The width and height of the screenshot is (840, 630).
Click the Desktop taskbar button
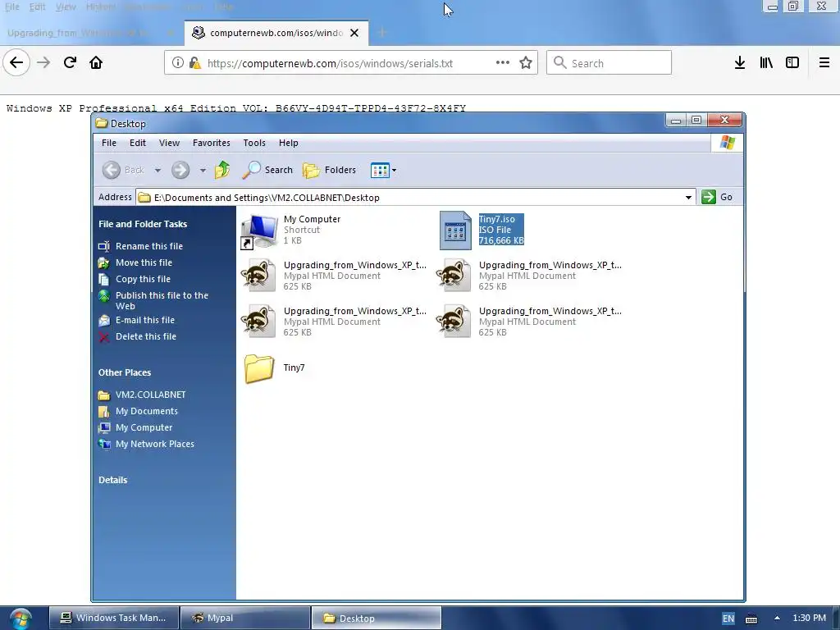(x=376, y=618)
